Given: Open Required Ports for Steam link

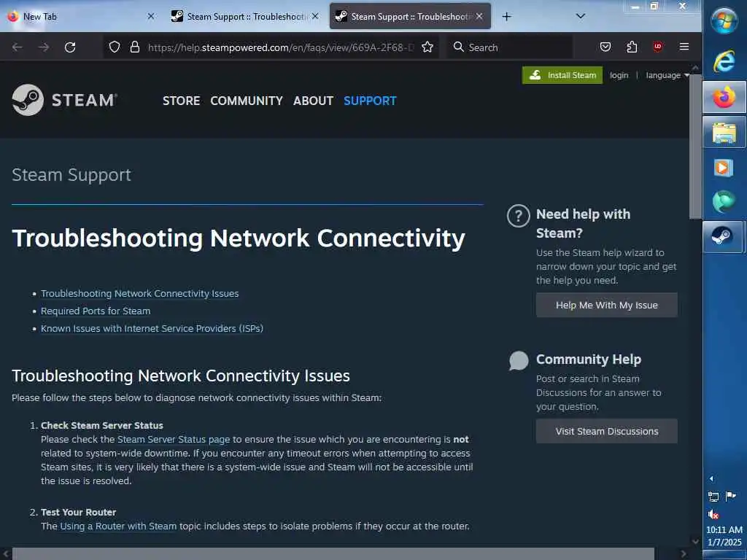Looking at the screenshot, I should (96, 311).
